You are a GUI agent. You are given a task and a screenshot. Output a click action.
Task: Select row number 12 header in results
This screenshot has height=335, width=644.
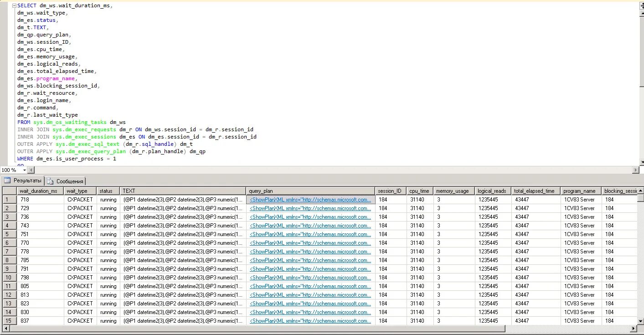click(10, 295)
